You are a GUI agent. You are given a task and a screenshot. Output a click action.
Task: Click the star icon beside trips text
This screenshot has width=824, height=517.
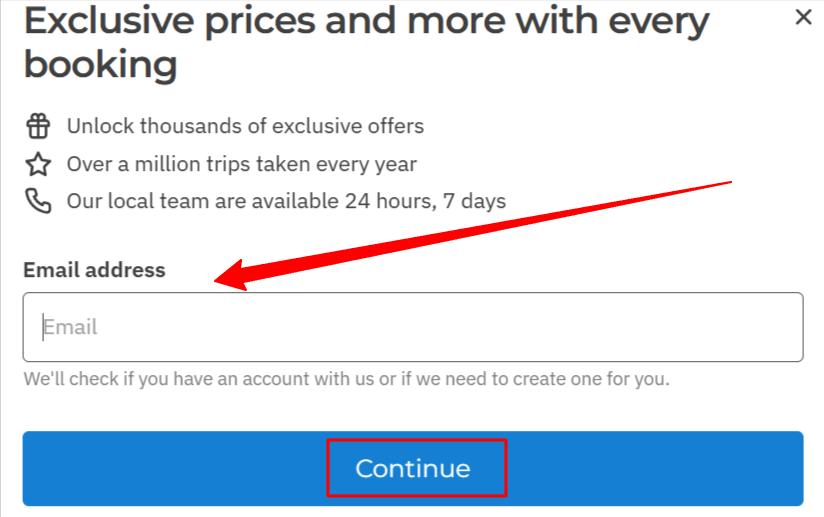38,164
